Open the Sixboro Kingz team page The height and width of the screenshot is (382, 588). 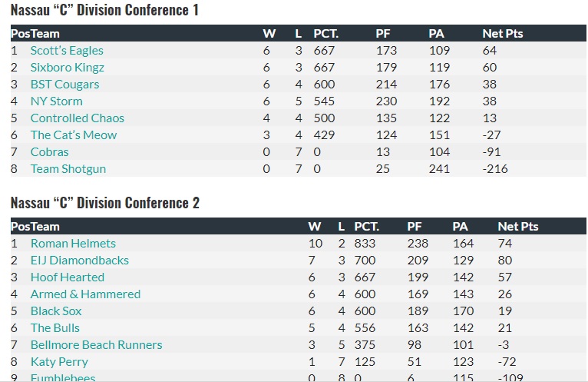click(x=68, y=68)
